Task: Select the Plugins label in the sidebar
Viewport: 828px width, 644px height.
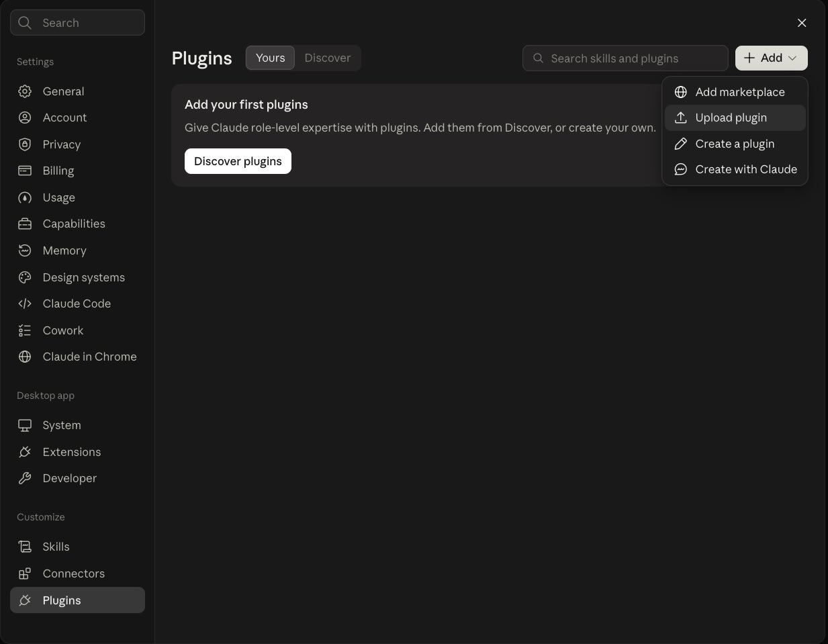Action: (x=62, y=600)
